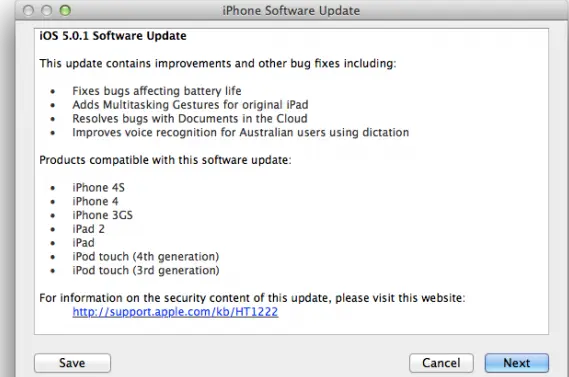Screen dimensions: 569x377
Task: Select the iOS 5.0.1 Software Update heading
Action: [113, 36]
